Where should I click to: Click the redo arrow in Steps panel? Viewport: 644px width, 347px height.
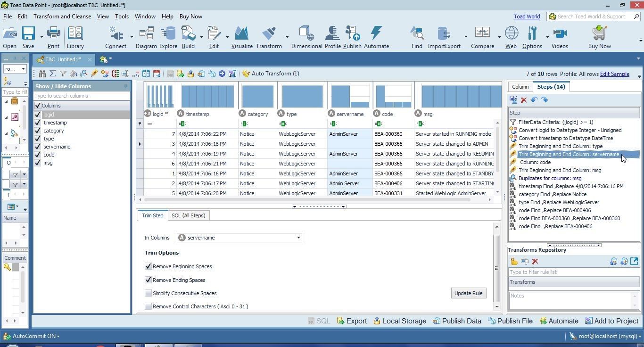pos(545,100)
